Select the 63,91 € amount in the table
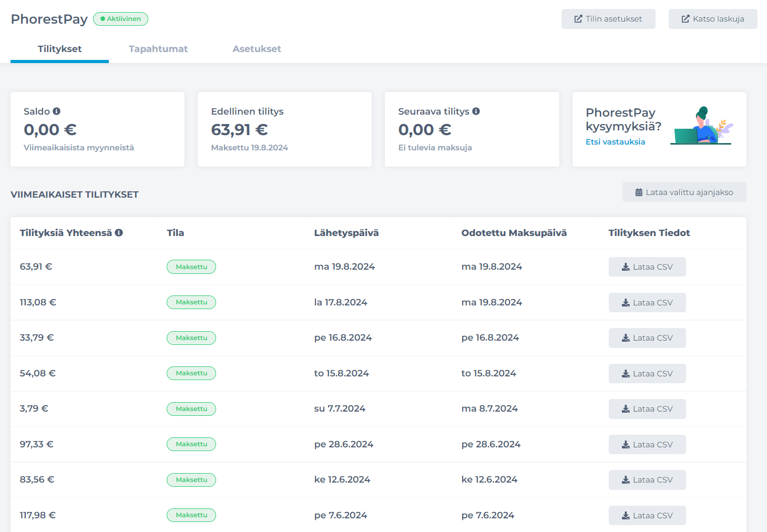 36,267
